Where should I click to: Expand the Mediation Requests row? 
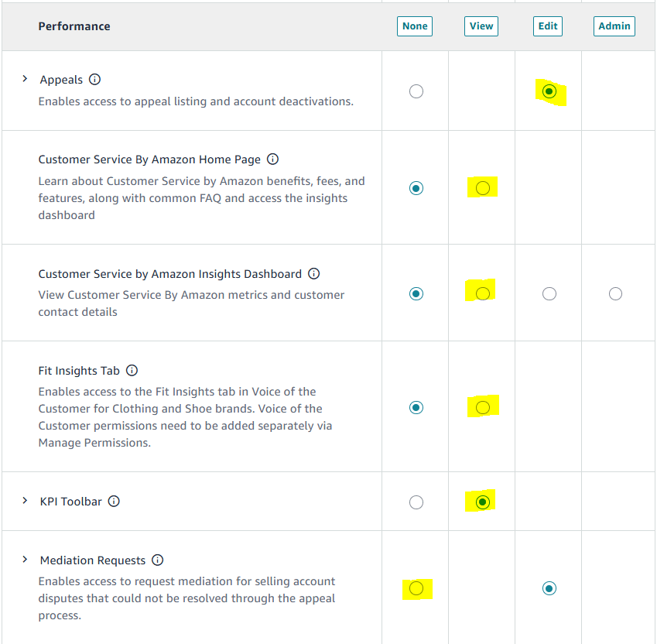point(25,560)
